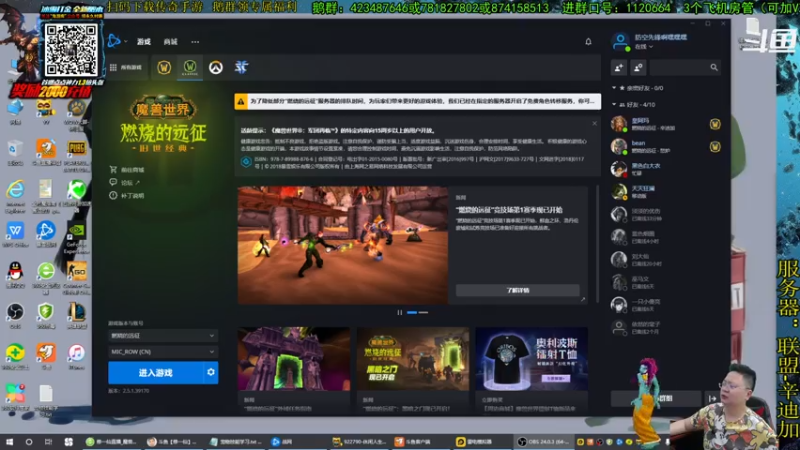Click the friends search field
Screen dimensions: 800x450
pos(685,67)
